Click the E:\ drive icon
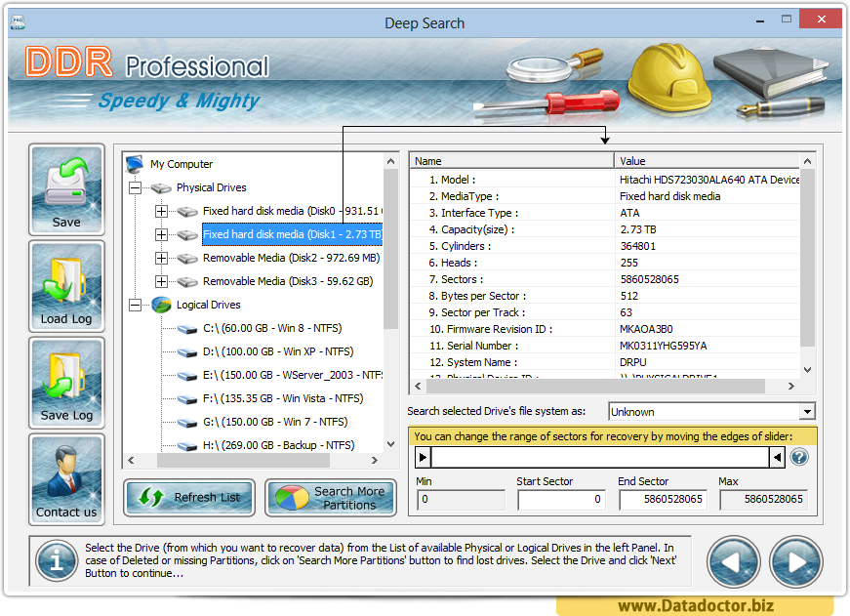The image size is (850, 616). coord(187,376)
